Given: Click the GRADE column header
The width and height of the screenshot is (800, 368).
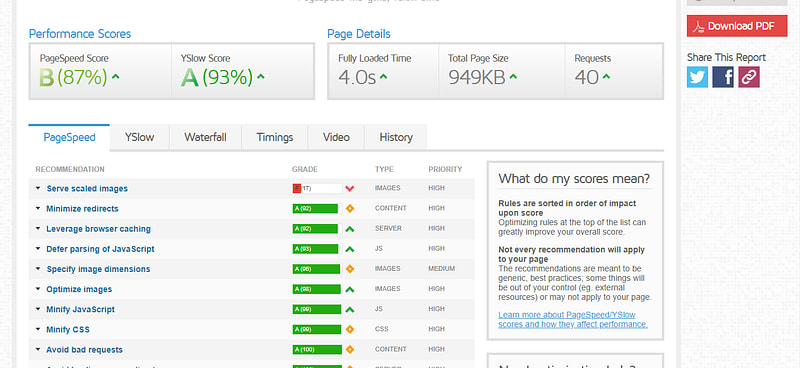Looking at the screenshot, I should 305,169.
